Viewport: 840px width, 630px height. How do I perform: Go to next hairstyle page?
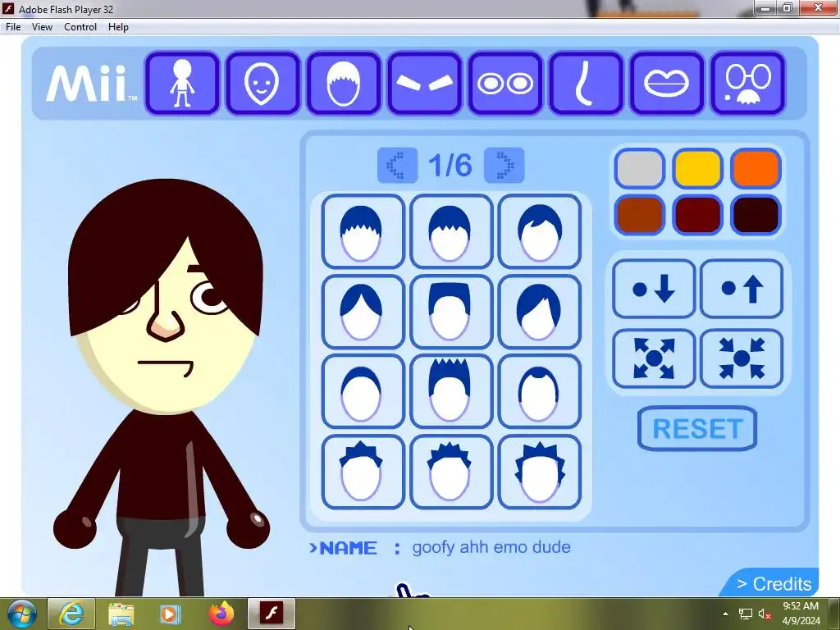(504, 165)
